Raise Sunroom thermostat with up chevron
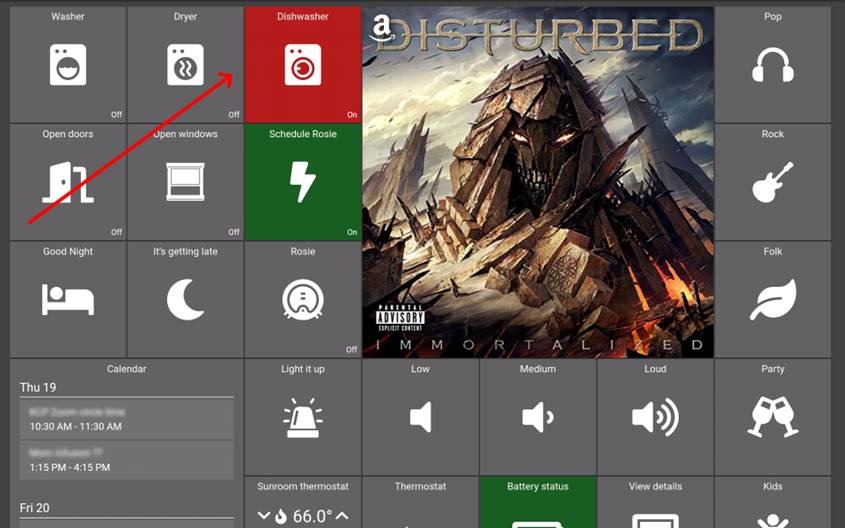 (342, 516)
